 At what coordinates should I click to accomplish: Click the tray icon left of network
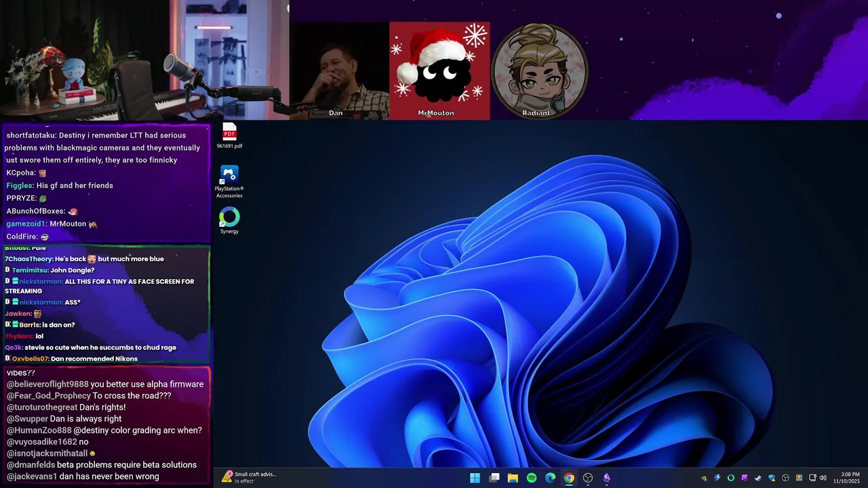799,478
